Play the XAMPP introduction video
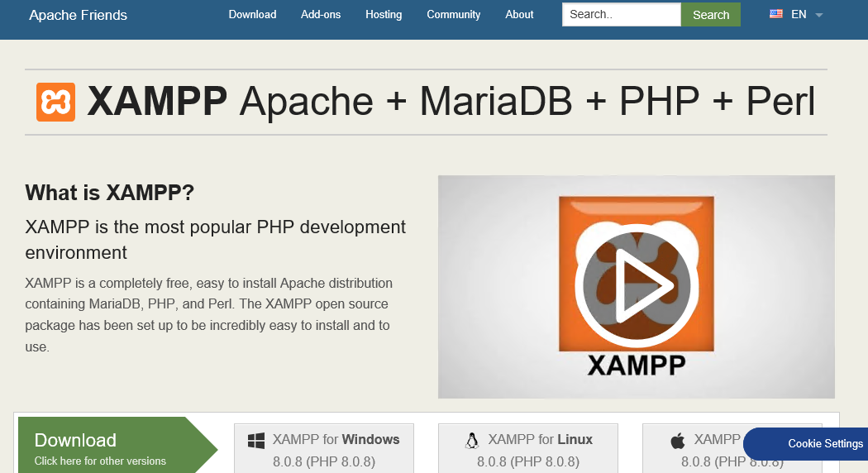This screenshot has width=868, height=473. point(636,286)
